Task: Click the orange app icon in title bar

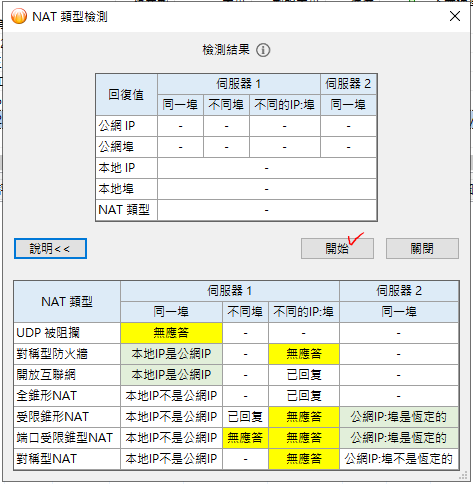Action: [19, 16]
